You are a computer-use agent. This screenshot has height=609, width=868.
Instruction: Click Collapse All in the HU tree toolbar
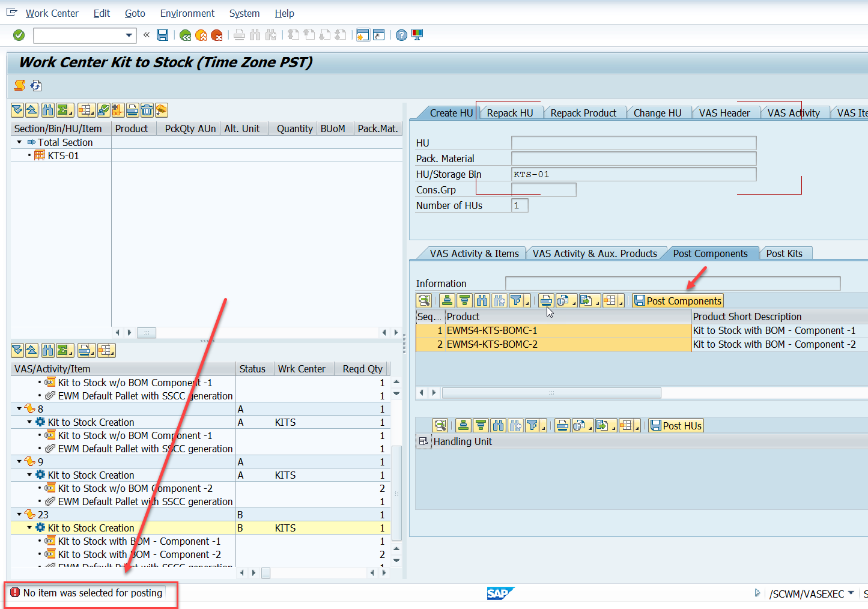[32, 110]
